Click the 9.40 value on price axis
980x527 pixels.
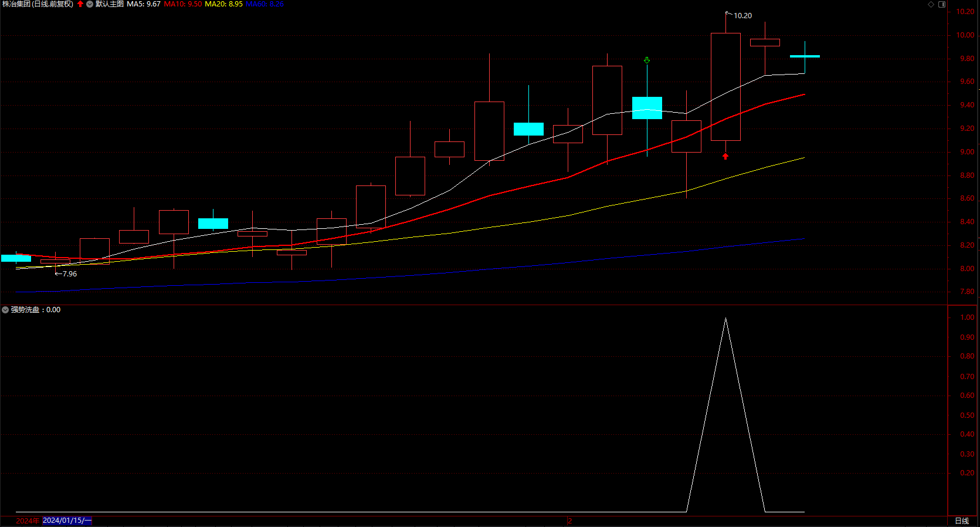(967, 105)
